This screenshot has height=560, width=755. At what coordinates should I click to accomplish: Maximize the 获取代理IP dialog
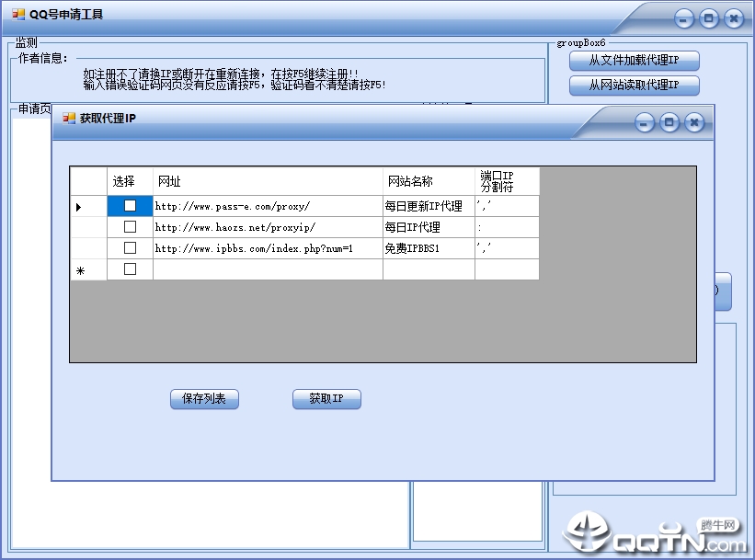coord(669,122)
